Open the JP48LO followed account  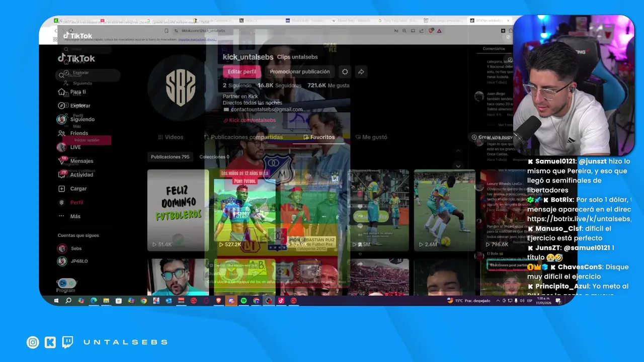73,261
